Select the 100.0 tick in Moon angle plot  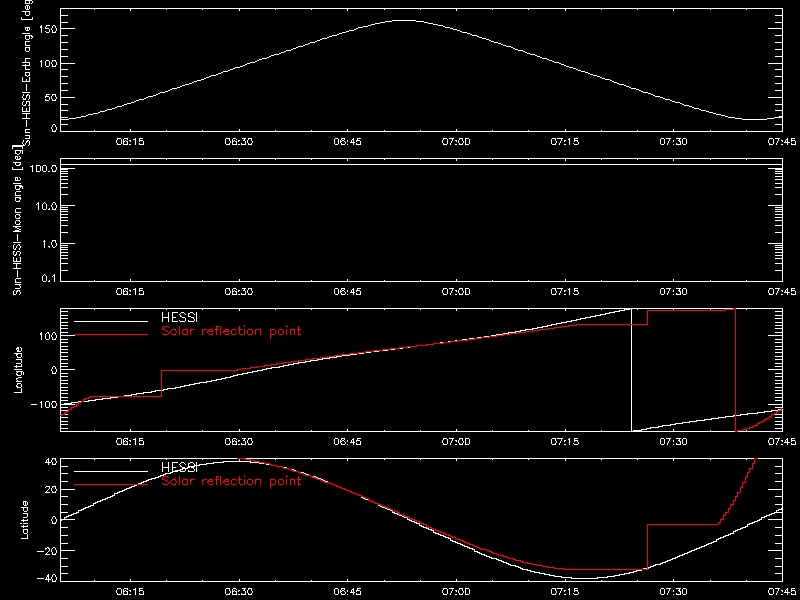[43, 169]
